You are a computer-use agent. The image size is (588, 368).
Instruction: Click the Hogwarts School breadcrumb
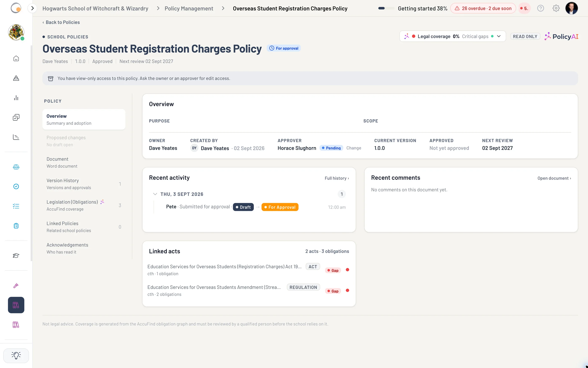click(x=95, y=9)
